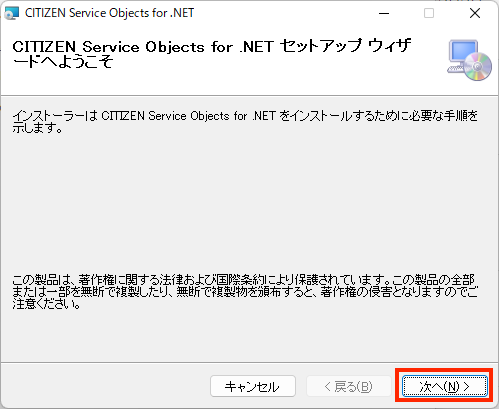Image resolution: width=499 pixels, height=409 pixels.
Task: Click the < arrow on the 戻る button
Action: (328, 387)
